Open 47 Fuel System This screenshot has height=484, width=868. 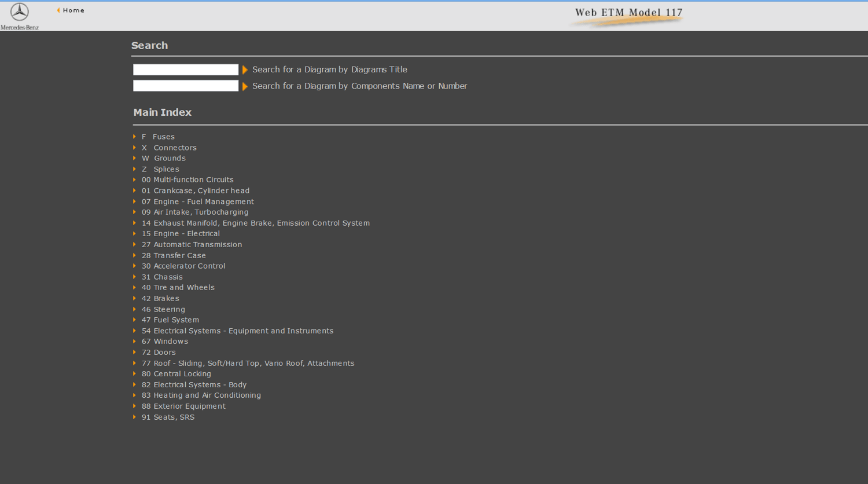click(x=170, y=320)
